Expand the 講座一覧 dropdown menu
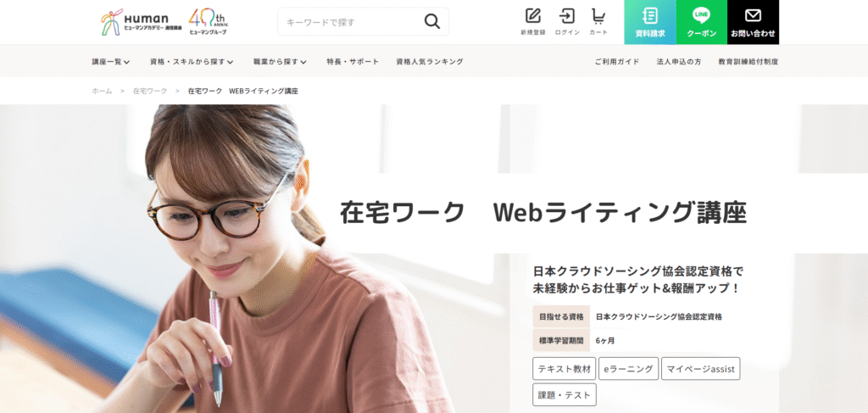Screen dimensions: 868x413 [x=111, y=61]
